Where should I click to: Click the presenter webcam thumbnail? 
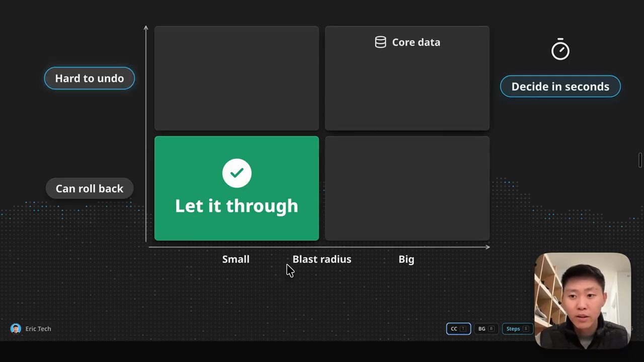(x=583, y=300)
